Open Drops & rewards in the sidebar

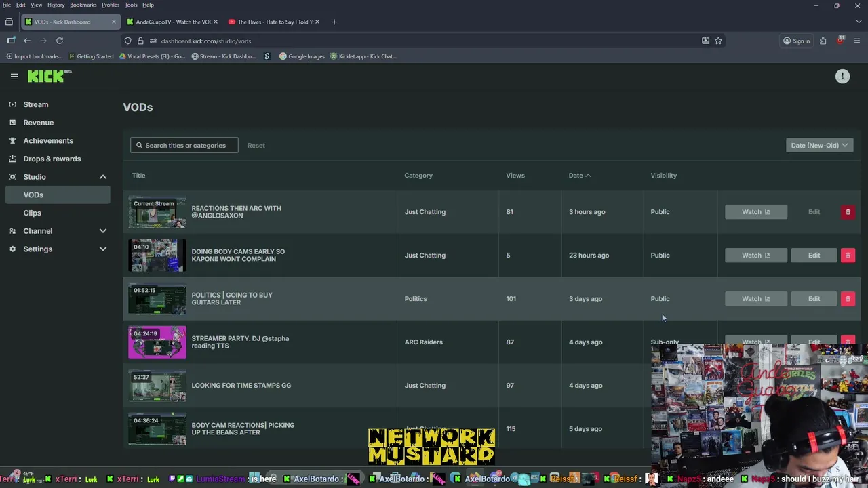[52, 159]
